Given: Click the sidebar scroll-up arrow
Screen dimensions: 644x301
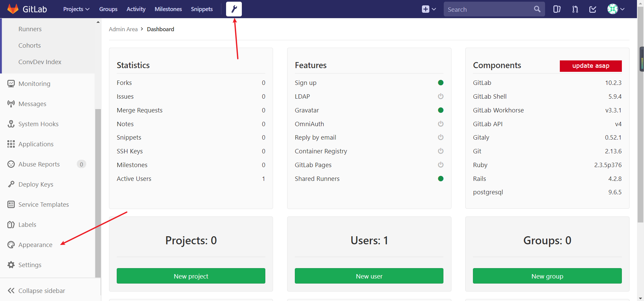Looking at the screenshot, I should [98, 22].
